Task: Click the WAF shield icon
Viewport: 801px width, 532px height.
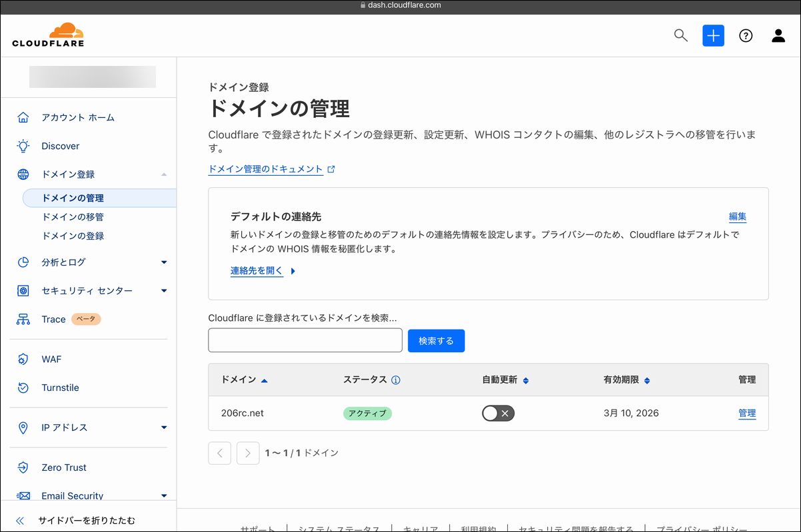Action: (x=23, y=360)
